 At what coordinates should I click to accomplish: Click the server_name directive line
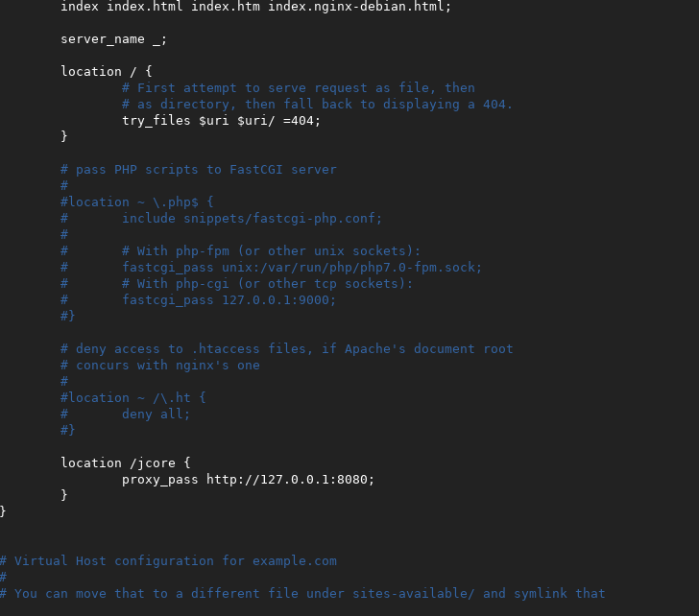click(x=113, y=39)
